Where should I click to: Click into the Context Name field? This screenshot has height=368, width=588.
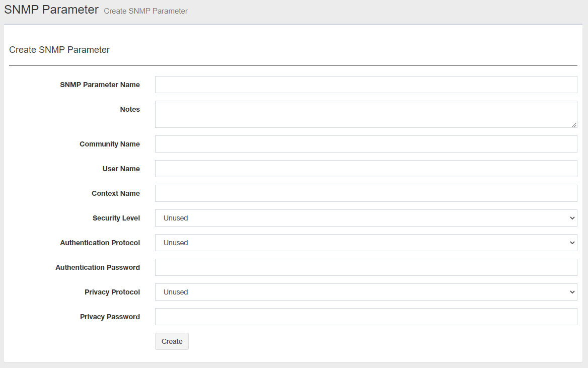pos(366,193)
